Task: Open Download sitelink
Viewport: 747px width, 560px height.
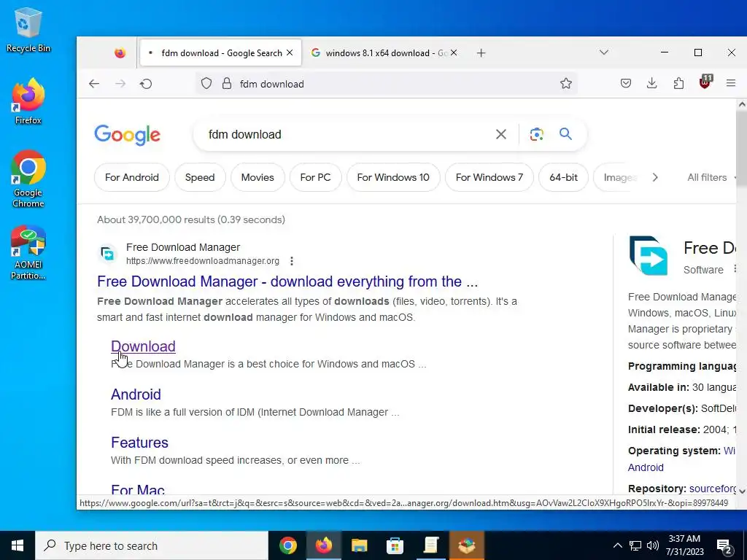Action: 143,346
